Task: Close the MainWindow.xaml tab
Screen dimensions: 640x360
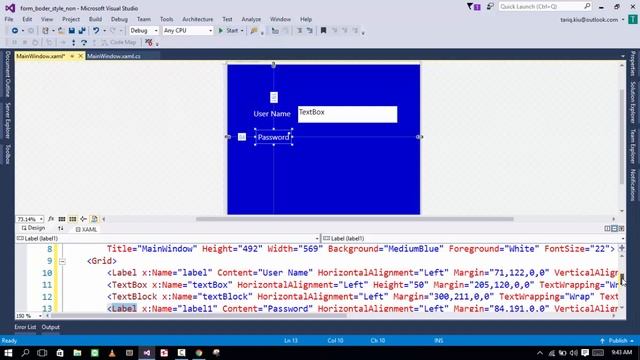Action: 80,56
